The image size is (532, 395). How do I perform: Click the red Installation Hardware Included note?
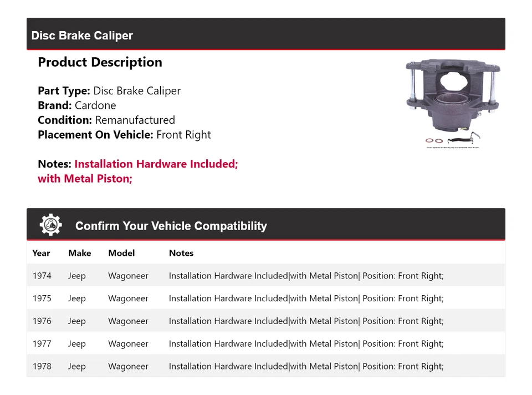pos(156,164)
